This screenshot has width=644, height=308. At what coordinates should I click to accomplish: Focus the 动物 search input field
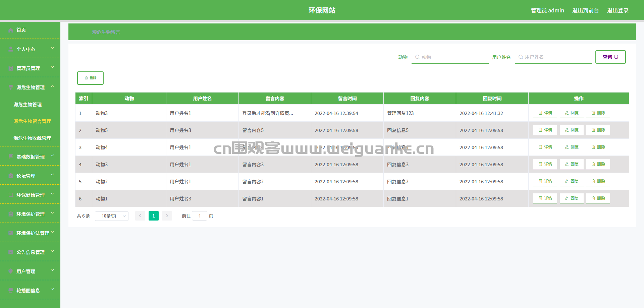(x=450, y=57)
